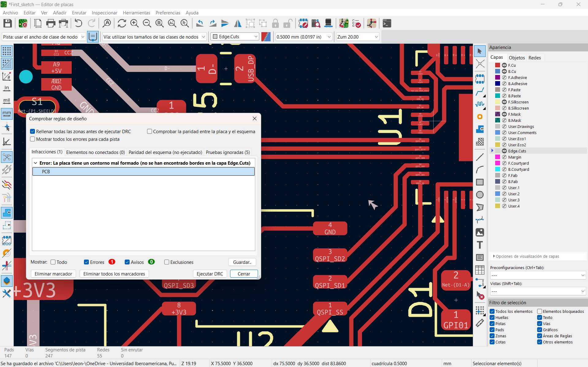
Task: Click the Undo arrow icon
Action: (78, 24)
